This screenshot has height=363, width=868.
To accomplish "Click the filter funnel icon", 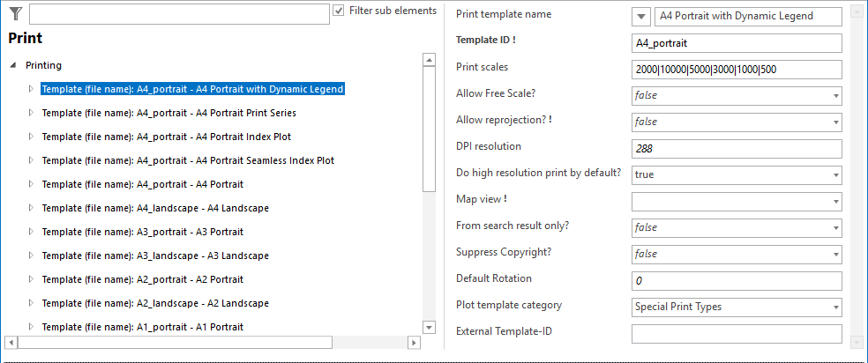I will coord(15,13).
